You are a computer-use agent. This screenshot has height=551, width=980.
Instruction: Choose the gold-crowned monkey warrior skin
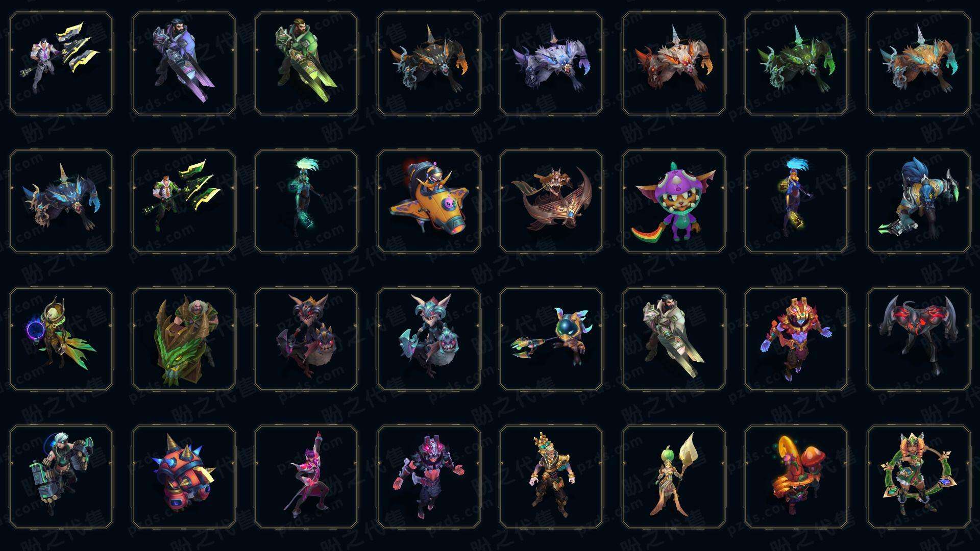point(551,477)
